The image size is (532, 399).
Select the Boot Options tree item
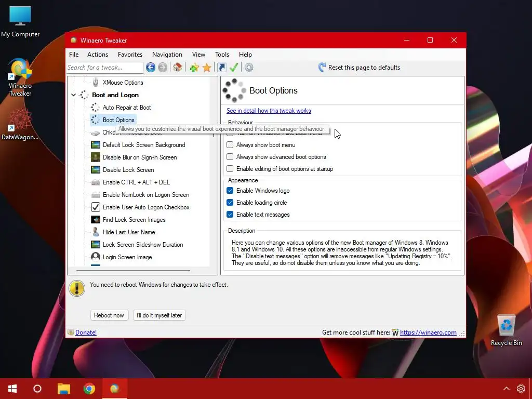click(x=118, y=120)
